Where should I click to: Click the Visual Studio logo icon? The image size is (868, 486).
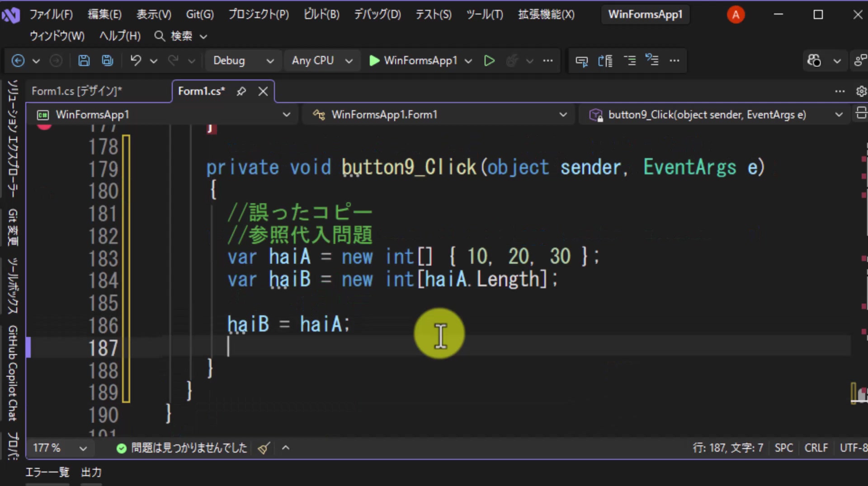coord(11,15)
